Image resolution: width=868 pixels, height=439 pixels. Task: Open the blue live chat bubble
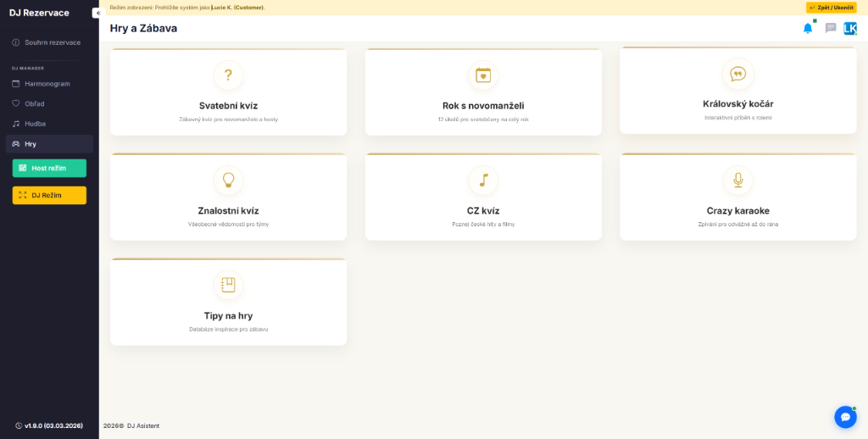(x=845, y=417)
